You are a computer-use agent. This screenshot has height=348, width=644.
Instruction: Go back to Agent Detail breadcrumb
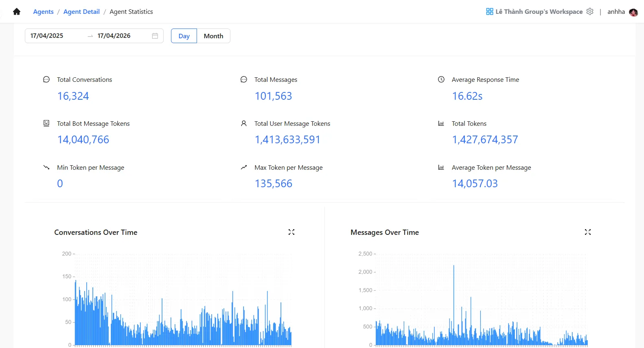pos(81,12)
